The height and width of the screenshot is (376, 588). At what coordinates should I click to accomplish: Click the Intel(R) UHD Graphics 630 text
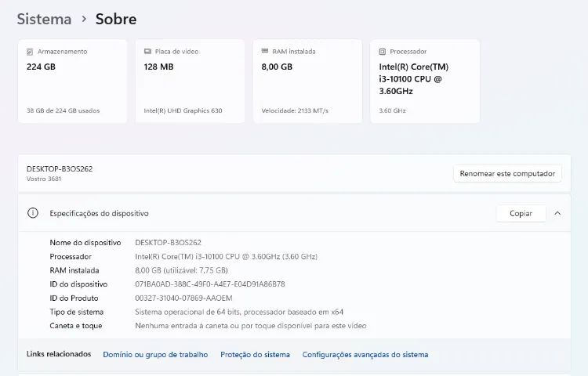[x=183, y=111]
